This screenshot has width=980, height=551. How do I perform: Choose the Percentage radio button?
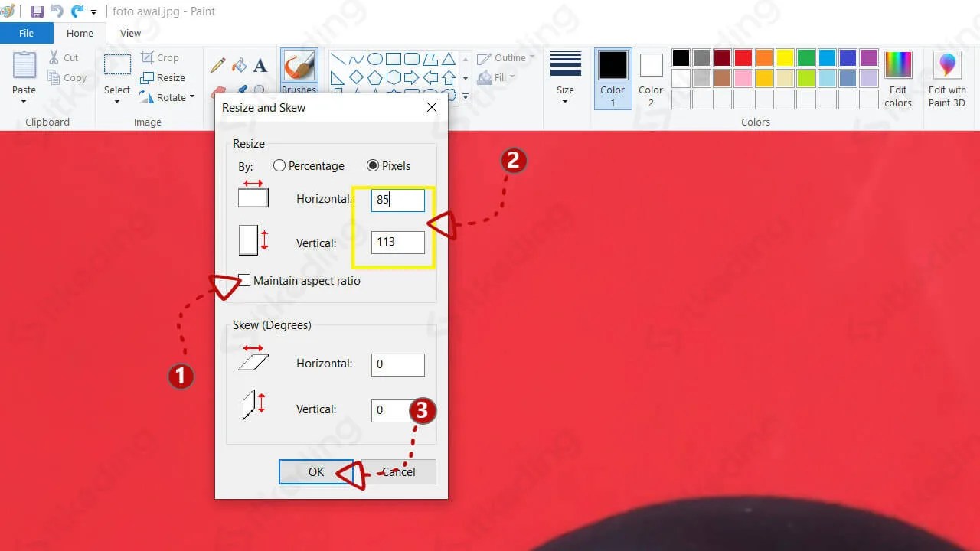click(309, 166)
